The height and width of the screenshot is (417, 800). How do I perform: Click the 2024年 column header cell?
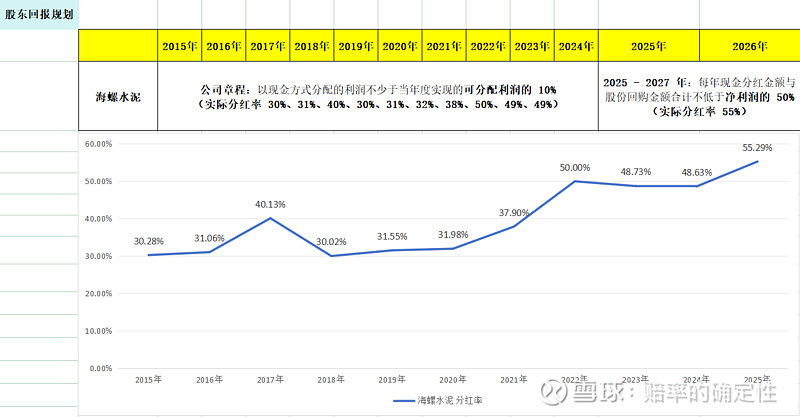pyautogui.click(x=576, y=46)
